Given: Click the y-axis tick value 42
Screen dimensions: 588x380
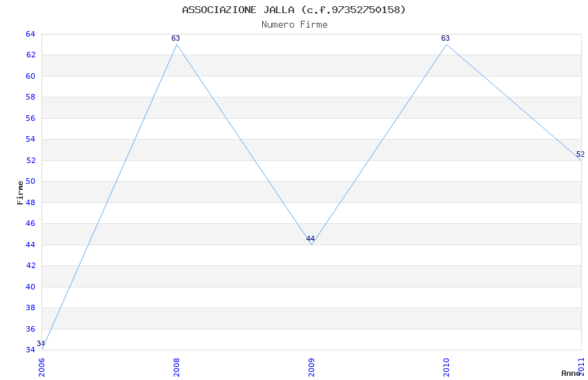Looking at the screenshot, I should point(30,265).
